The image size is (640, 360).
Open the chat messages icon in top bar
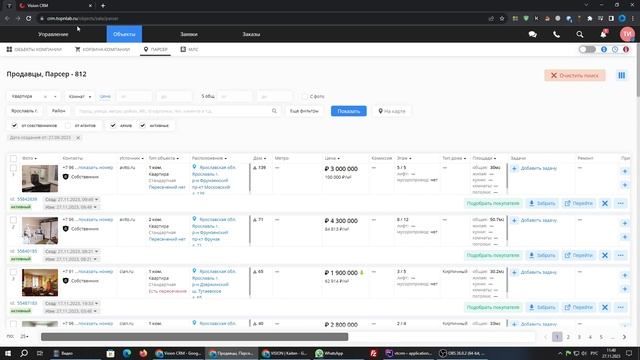point(533,35)
